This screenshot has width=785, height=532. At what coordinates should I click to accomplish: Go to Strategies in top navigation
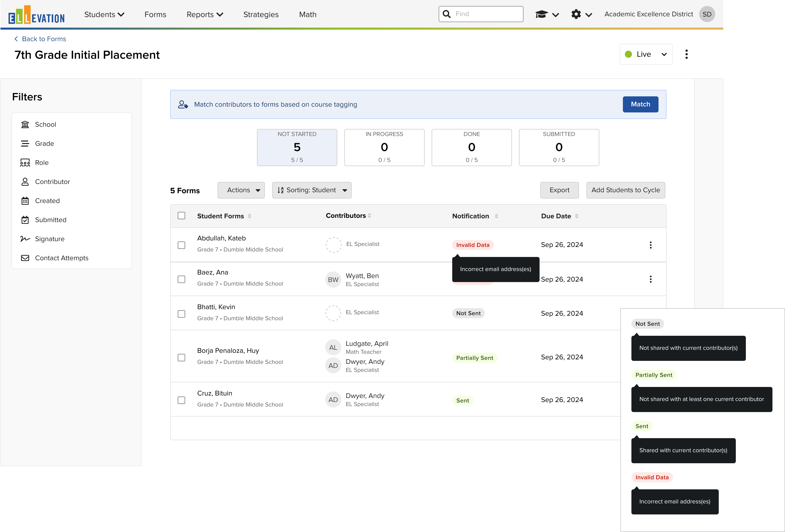(261, 15)
